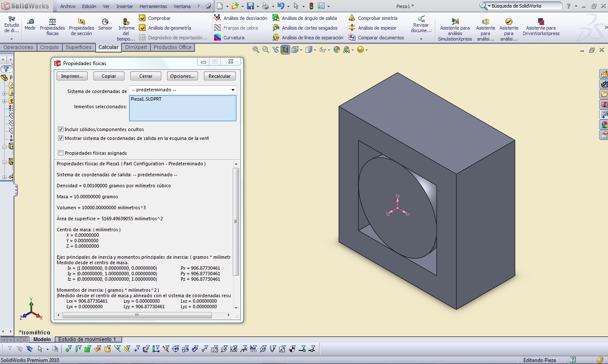The height and width of the screenshot is (364, 608).
Task: Open Comprobar simetría tool
Action: 373,18
